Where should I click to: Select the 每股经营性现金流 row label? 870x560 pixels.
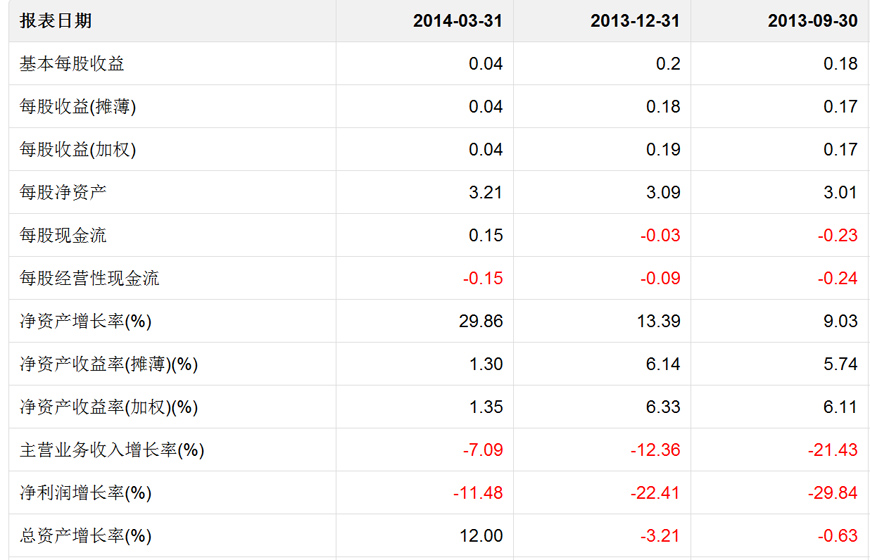(x=90, y=279)
